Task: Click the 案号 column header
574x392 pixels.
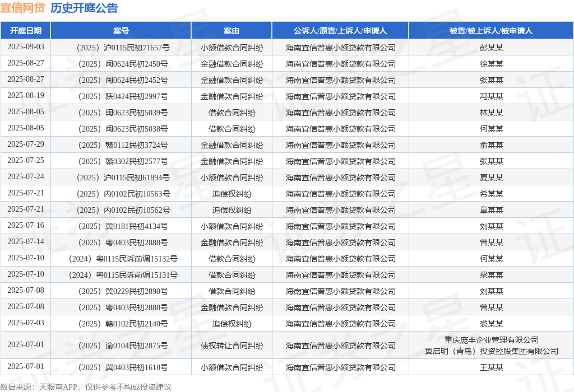Action: click(x=121, y=31)
